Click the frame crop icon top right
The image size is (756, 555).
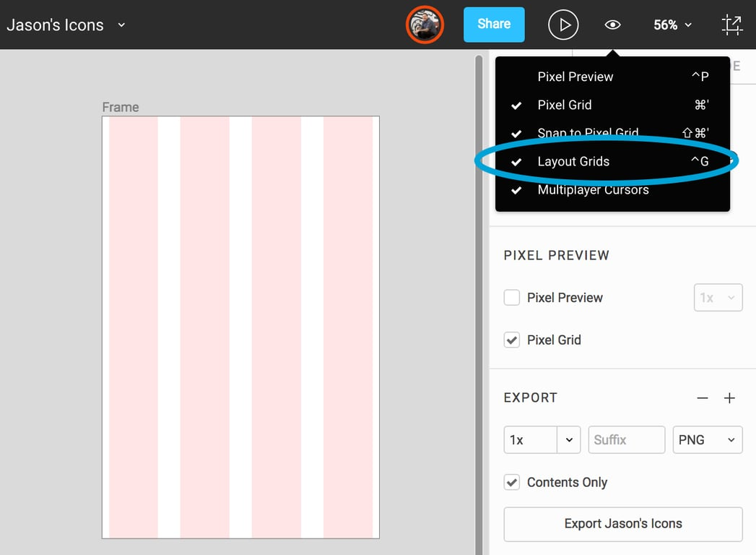click(x=732, y=25)
